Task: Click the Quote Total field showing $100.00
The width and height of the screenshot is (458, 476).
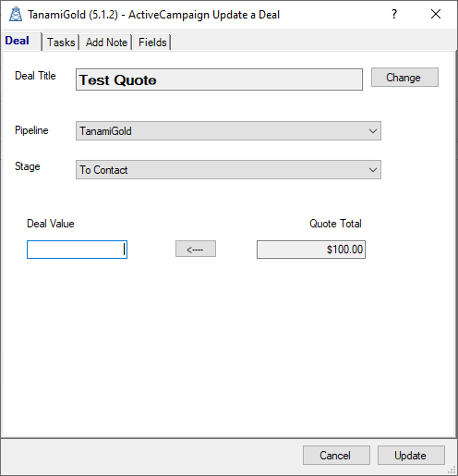Action: pyautogui.click(x=311, y=250)
